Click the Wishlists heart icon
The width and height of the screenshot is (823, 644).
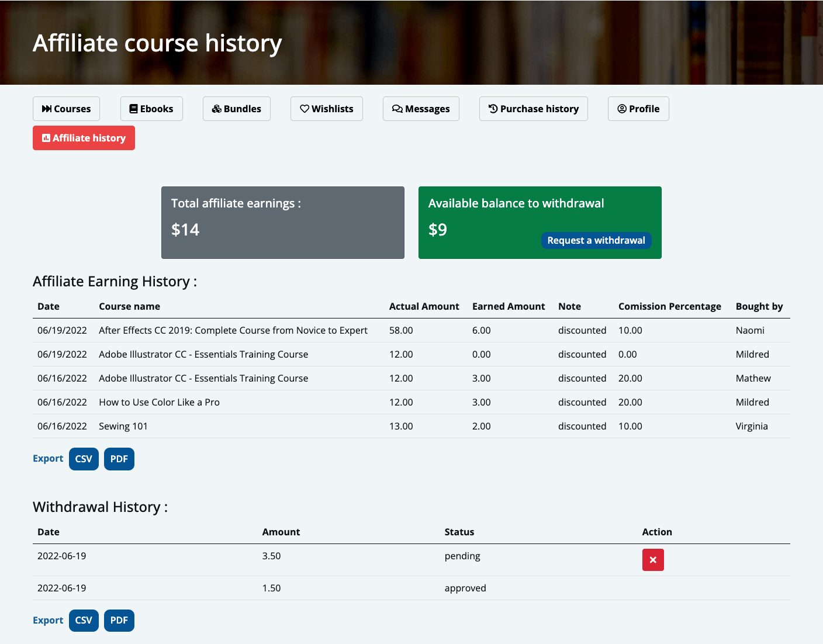click(x=305, y=109)
